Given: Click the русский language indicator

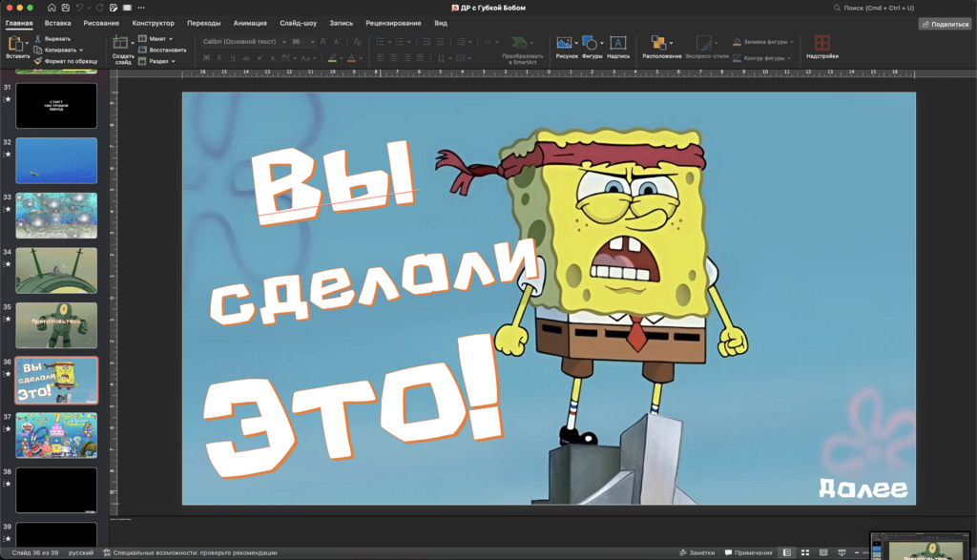Looking at the screenshot, I should (81, 552).
